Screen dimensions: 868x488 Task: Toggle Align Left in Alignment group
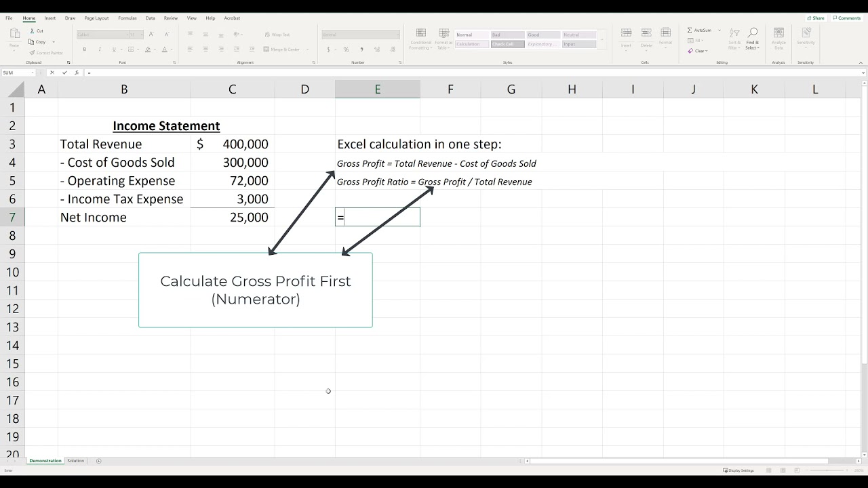click(x=190, y=49)
